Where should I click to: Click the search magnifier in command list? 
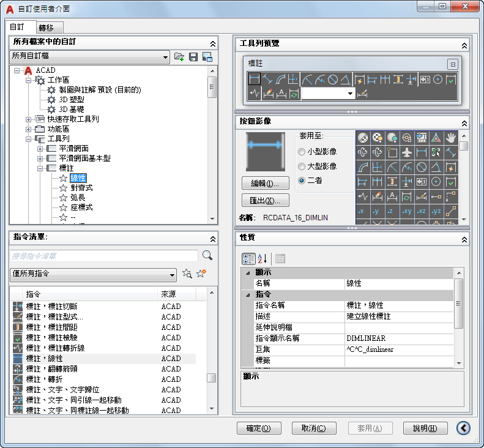click(207, 255)
